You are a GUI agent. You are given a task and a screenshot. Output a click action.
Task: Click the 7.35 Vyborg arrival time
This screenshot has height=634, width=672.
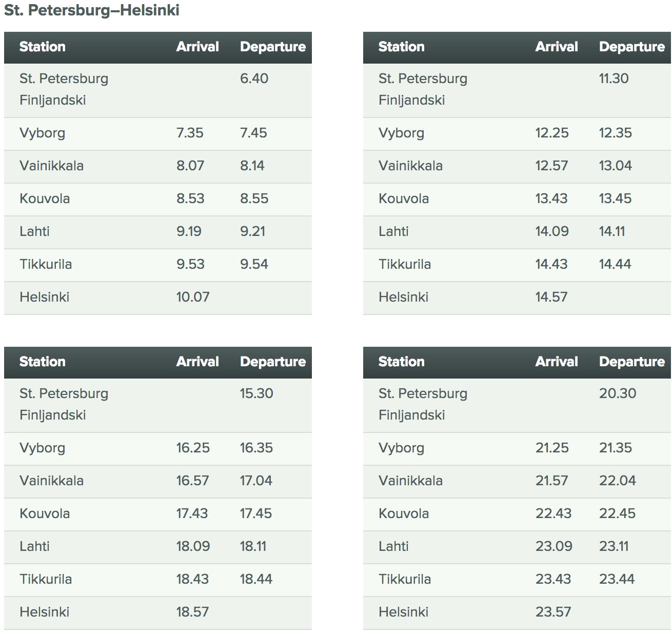[190, 133]
